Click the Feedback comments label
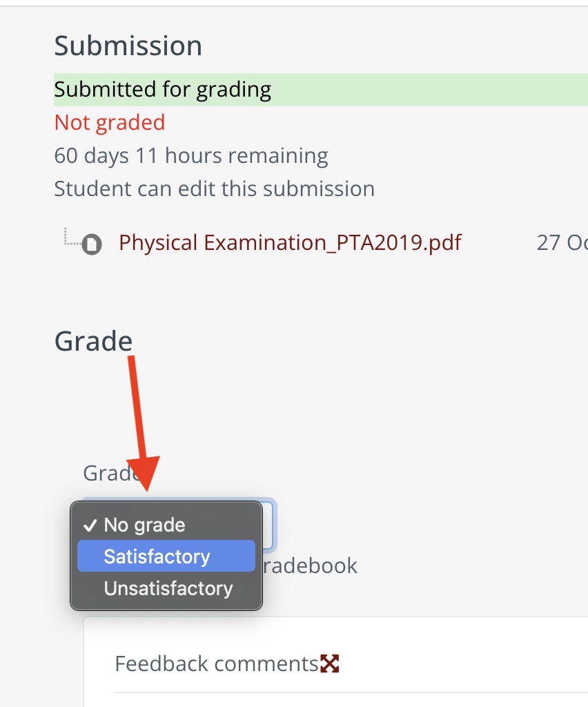588x707 pixels. tap(216, 664)
